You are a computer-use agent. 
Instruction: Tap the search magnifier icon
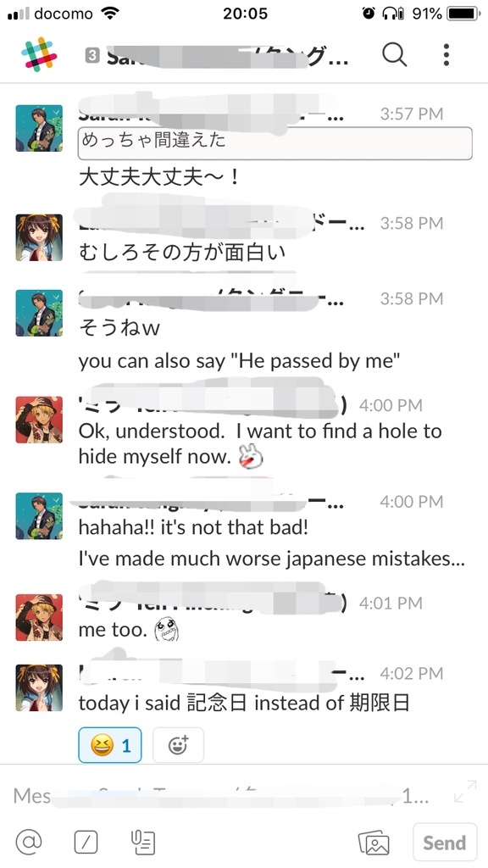pyautogui.click(x=395, y=54)
